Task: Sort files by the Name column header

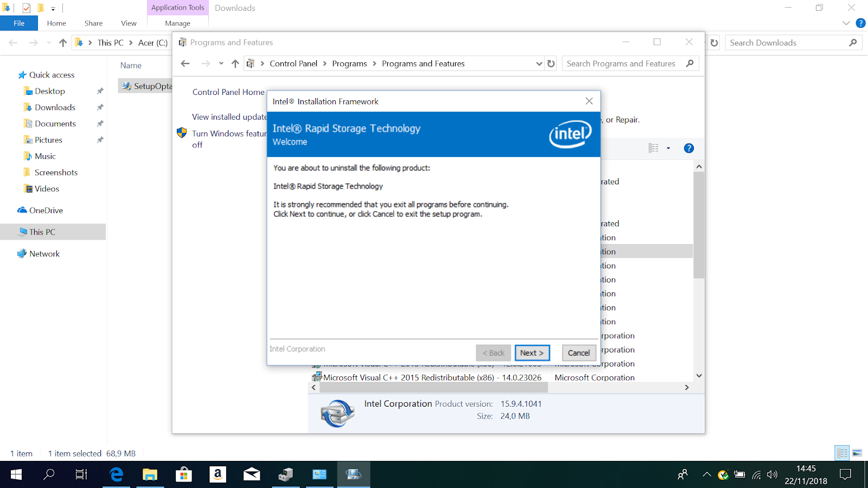Action: point(131,66)
